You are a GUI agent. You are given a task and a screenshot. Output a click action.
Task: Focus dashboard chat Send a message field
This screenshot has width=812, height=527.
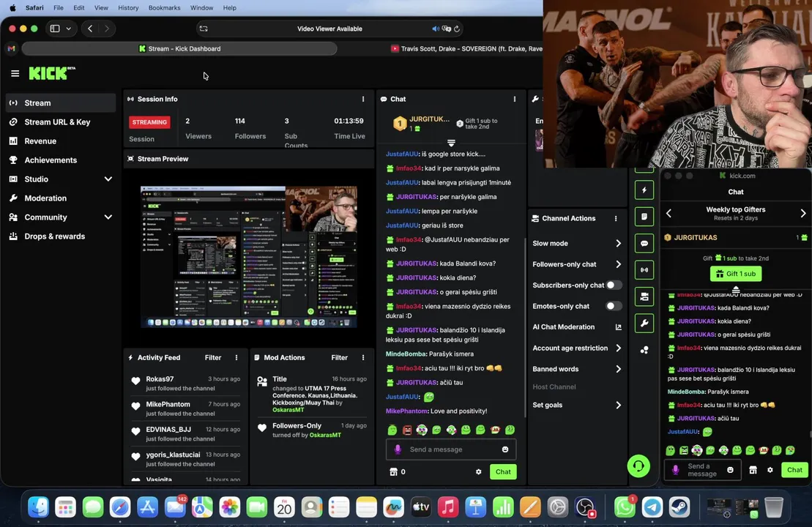450,449
